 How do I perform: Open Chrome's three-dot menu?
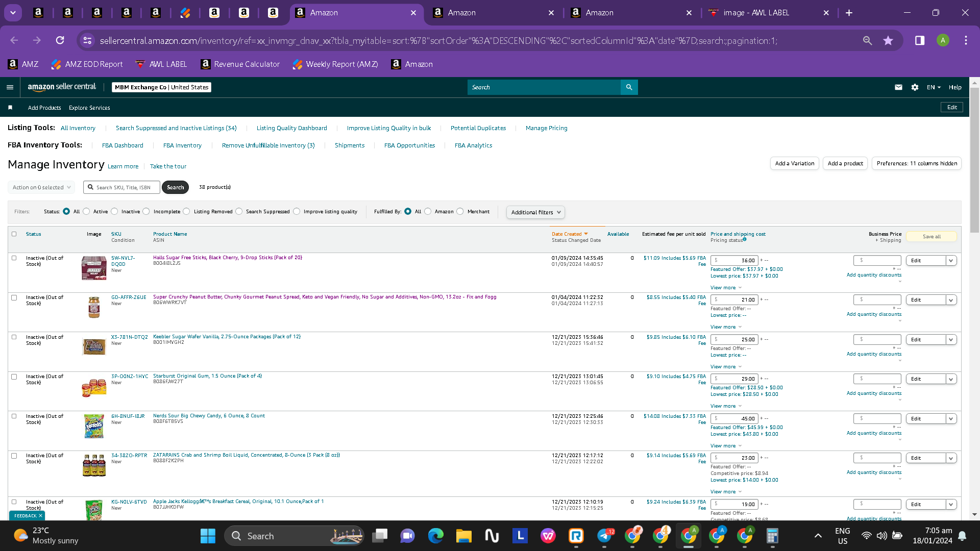tap(966, 40)
